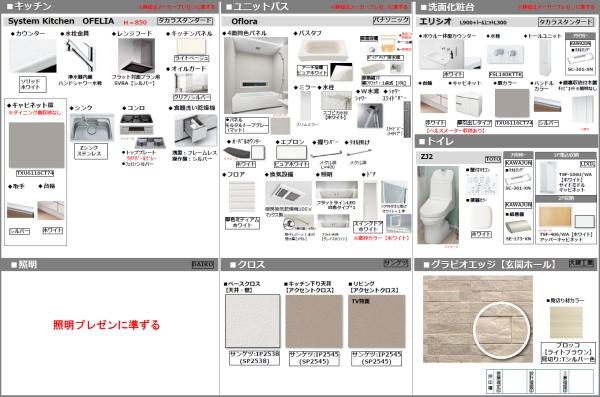Open the グラビオエッジ stone wall image

(478, 319)
